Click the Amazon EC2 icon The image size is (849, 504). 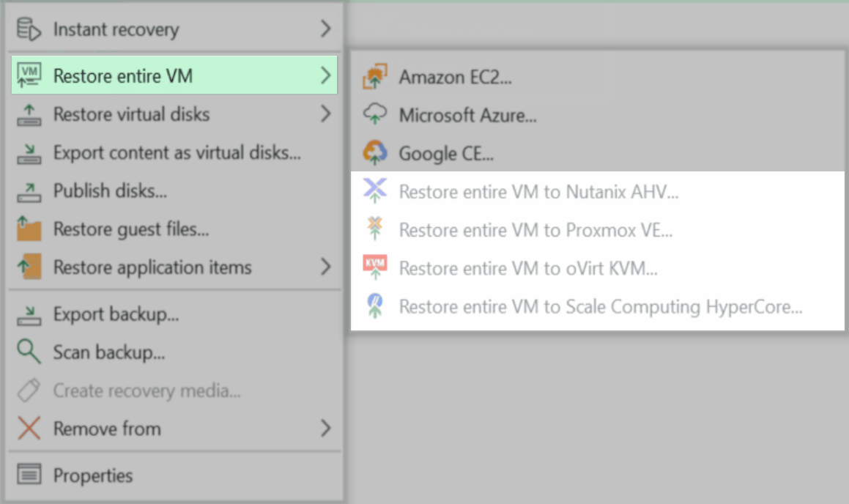click(x=375, y=75)
